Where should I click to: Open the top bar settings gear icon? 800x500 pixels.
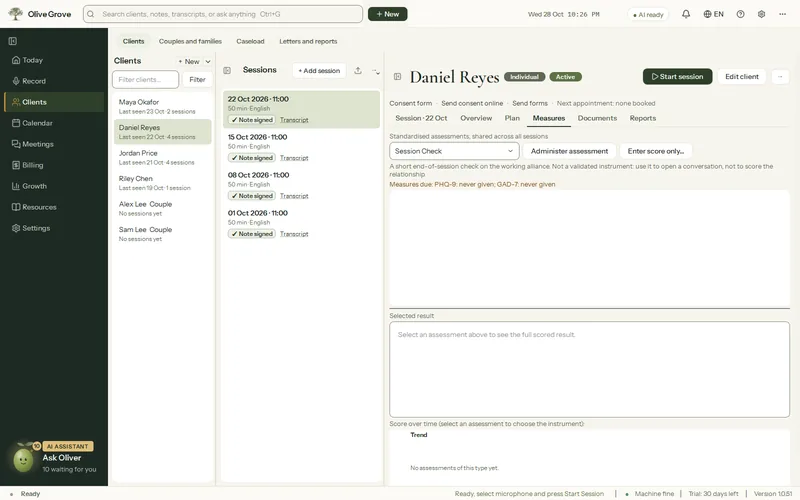(761, 14)
